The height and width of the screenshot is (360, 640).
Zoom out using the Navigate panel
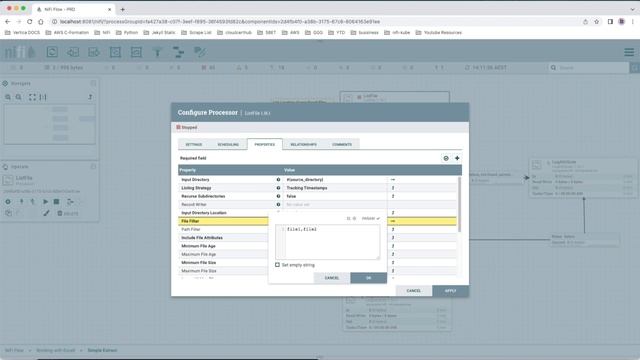pyautogui.click(x=18, y=97)
